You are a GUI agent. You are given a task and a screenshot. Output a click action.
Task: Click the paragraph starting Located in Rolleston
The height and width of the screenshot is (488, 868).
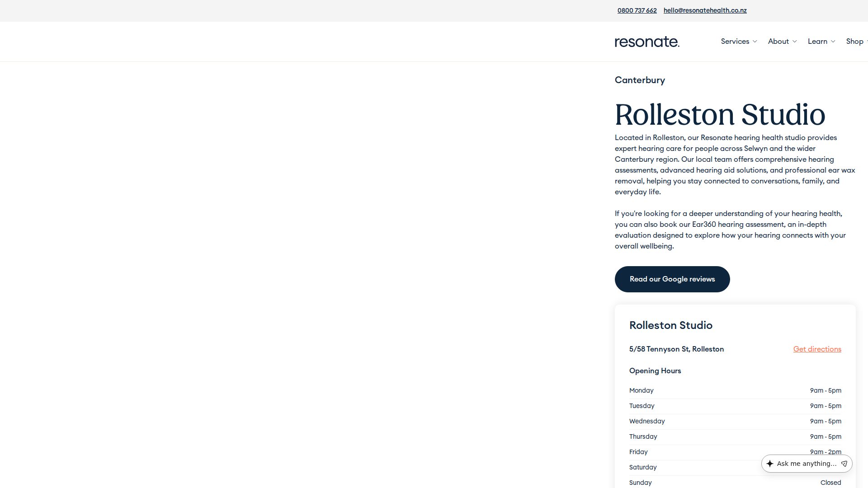coord(735,164)
